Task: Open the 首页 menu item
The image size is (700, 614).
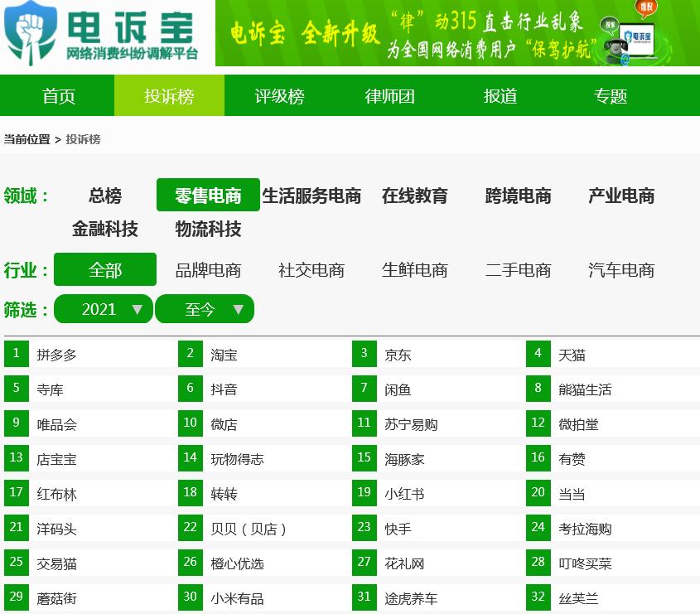Action: tap(58, 95)
